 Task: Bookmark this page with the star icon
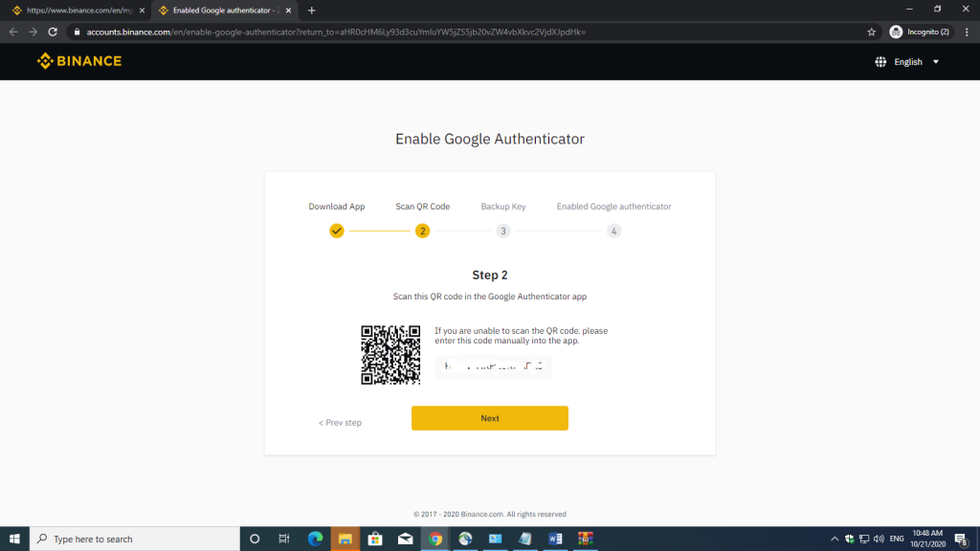point(871,32)
